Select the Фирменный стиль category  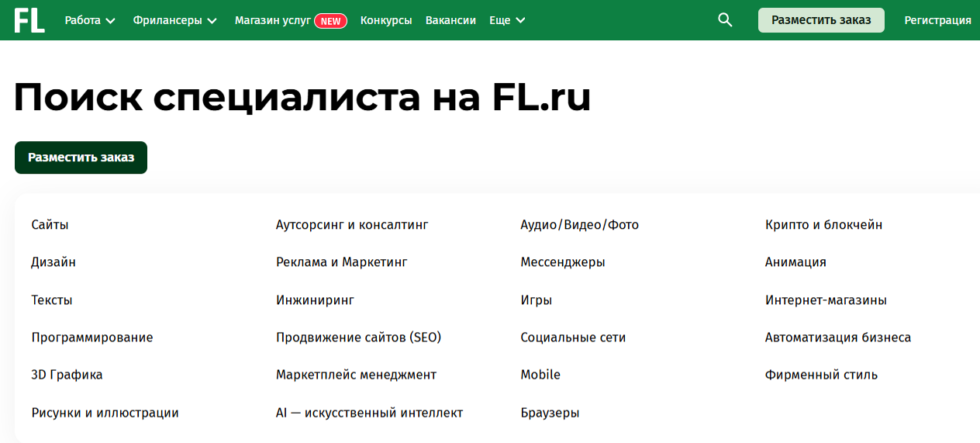821,375
